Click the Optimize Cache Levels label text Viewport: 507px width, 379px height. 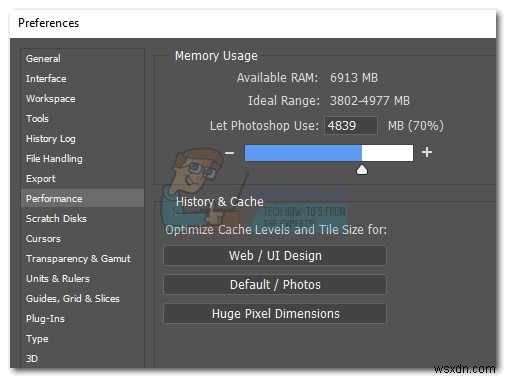(276, 230)
